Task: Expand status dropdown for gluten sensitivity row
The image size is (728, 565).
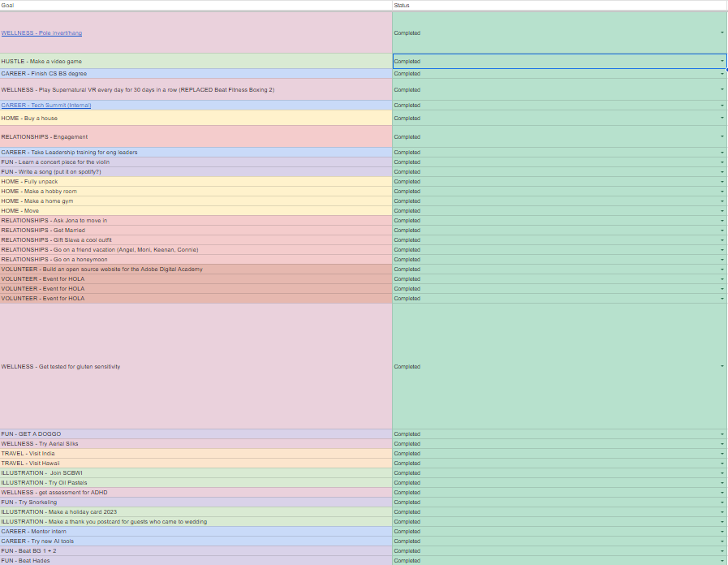Action: [x=722, y=367]
